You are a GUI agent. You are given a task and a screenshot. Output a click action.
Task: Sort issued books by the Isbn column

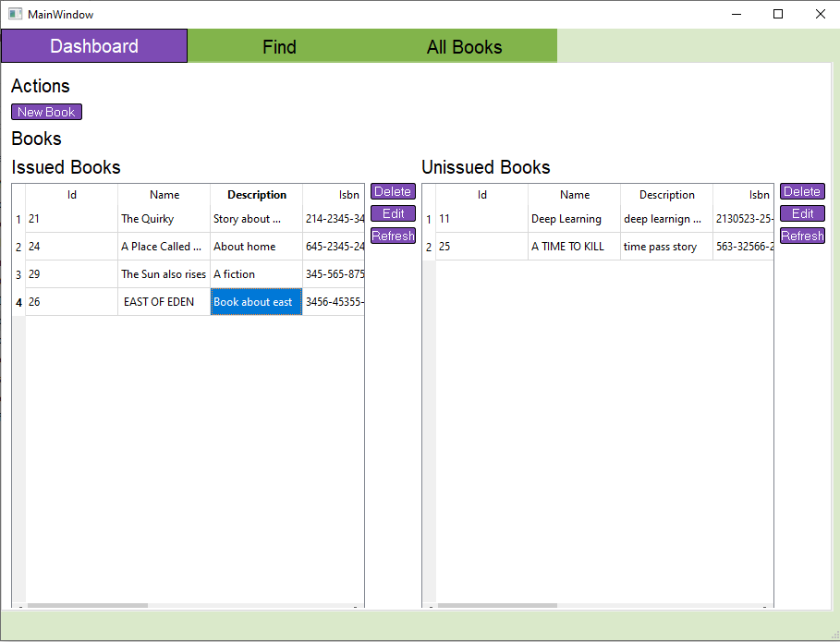pyautogui.click(x=348, y=195)
